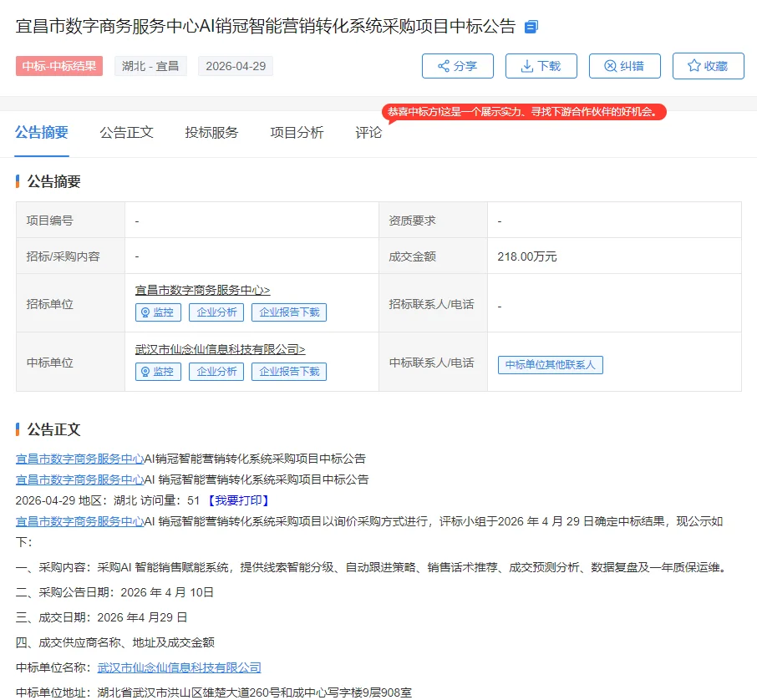
Task: Click the 分享 share button
Action: click(x=458, y=66)
